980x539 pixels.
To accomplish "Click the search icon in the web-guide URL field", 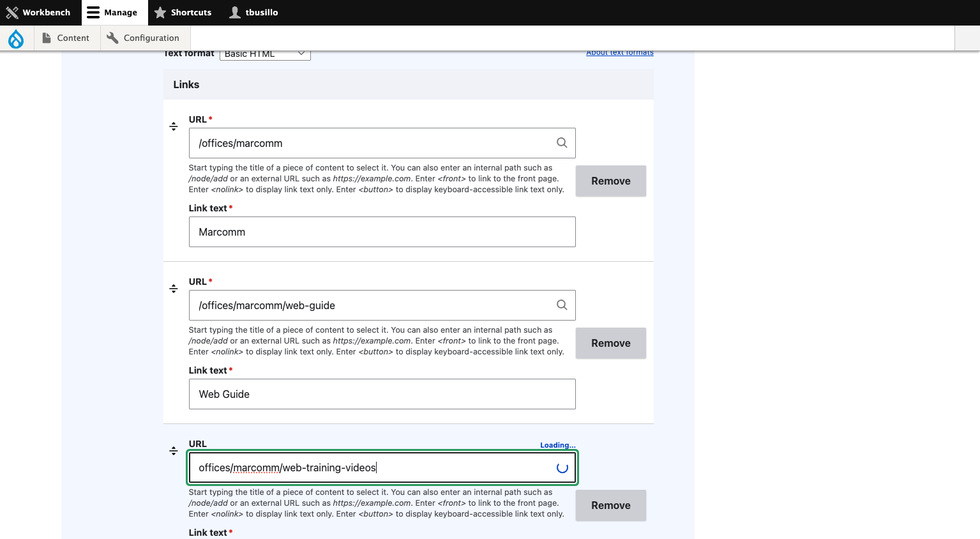I will pyautogui.click(x=562, y=305).
